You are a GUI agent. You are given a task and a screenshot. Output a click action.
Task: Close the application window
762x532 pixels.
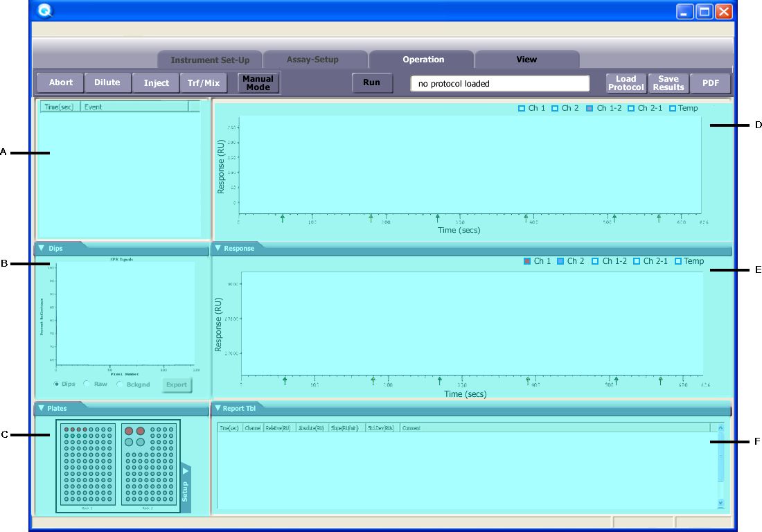click(x=724, y=12)
